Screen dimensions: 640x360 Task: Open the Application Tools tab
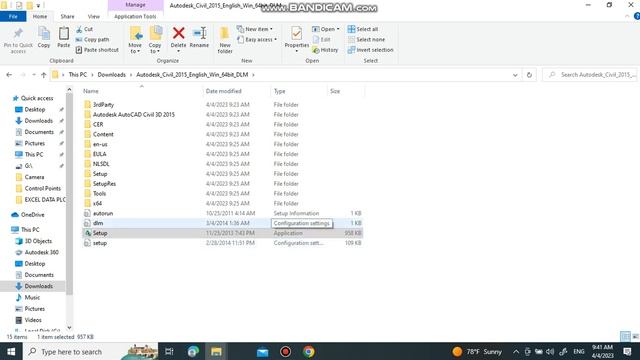pyautogui.click(x=135, y=16)
